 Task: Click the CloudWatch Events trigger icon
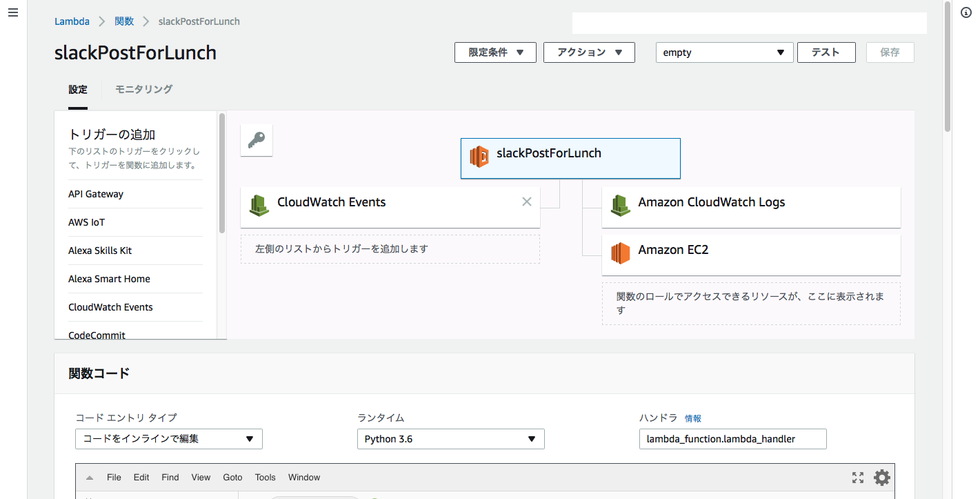[x=259, y=205]
